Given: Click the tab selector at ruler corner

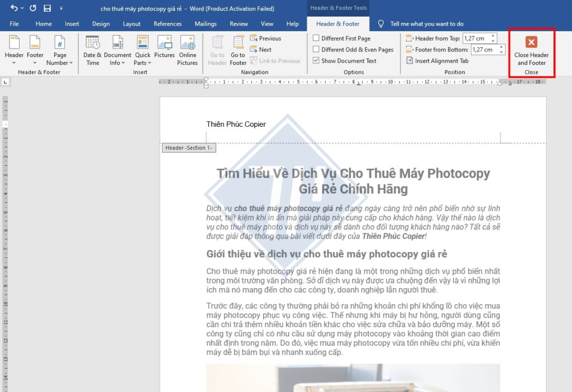Looking at the screenshot, I should click(x=5, y=82).
